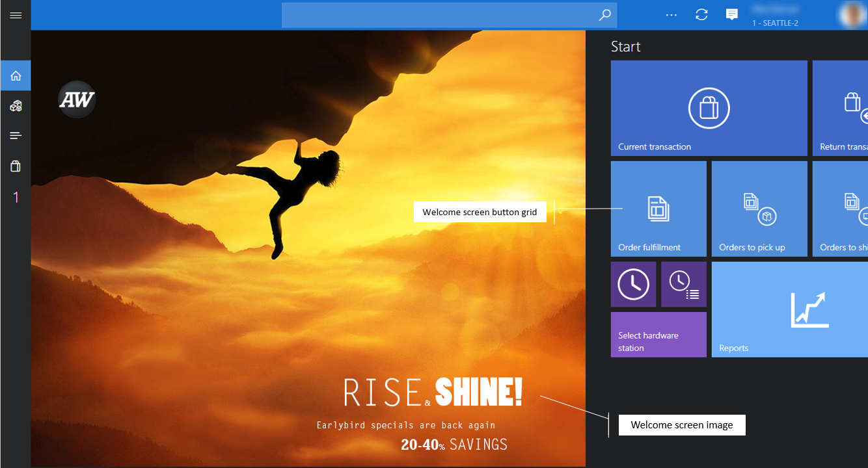View Orders to pick up

(759, 208)
